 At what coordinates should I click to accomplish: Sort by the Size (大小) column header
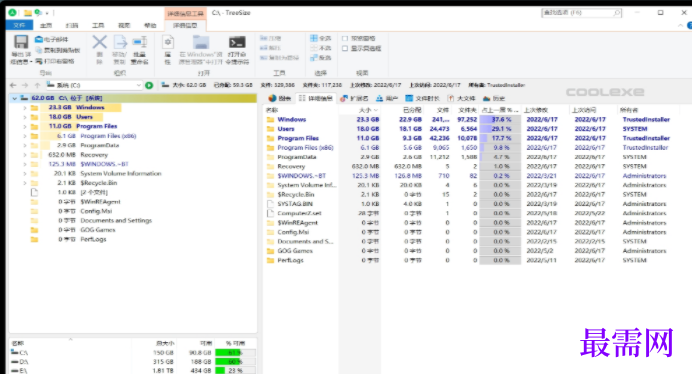[360, 110]
